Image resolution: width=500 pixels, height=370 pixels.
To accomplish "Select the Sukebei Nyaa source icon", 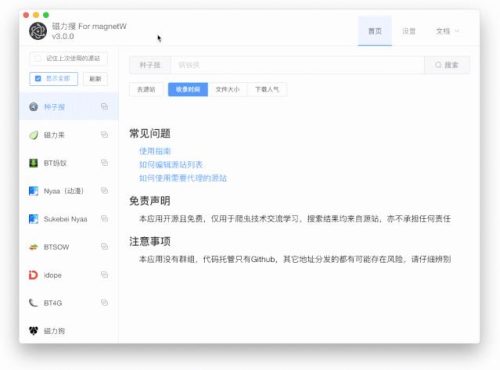I will [x=33, y=219].
